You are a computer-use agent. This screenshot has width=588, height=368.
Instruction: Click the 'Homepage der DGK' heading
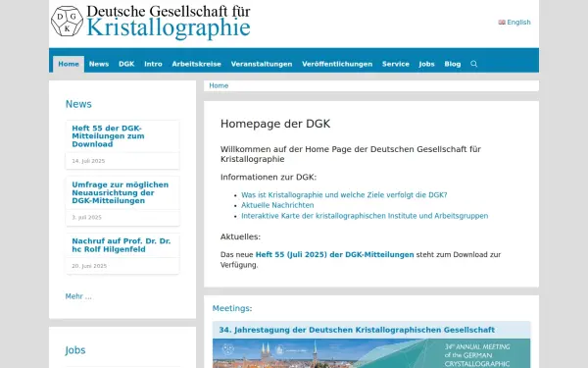pos(275,124)
